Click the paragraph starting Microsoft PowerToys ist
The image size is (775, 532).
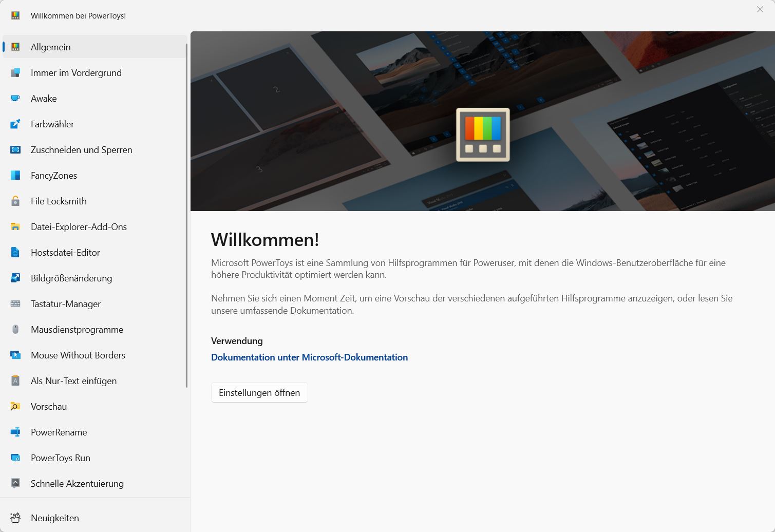click(468, 269)
